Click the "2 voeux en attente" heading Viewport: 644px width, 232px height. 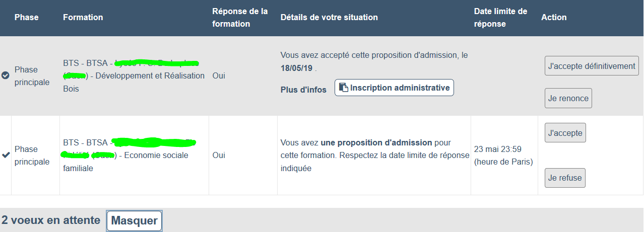point(51,220)
